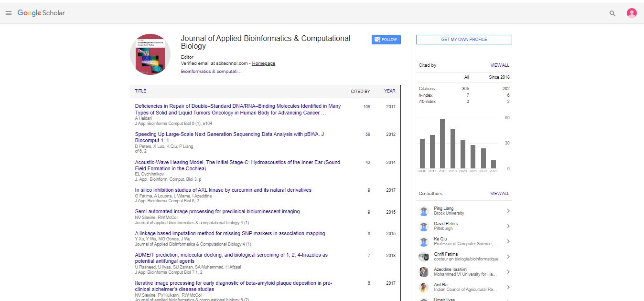Screen dimensions: 644x301
Task: Open Speeding Up Large-Scale Next Generation Sequencing article
Action: tap(229, 137)
